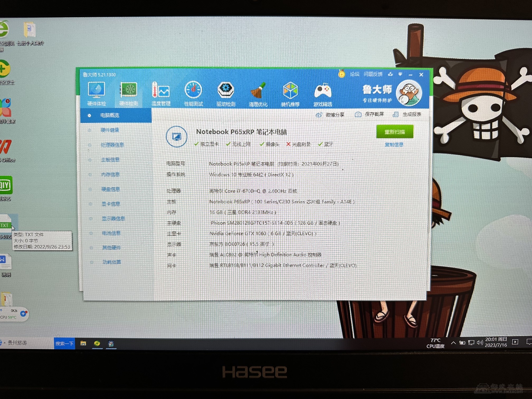Click the 电脑型号 Notebook P65xRP row text
The width and height of the screenshot is (532, 399).
coord(274,164)
